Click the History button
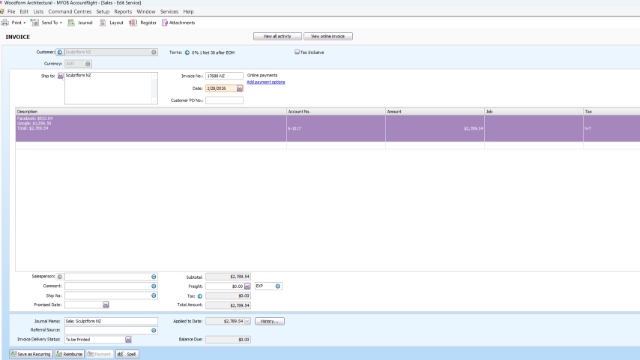The image size is (640, 360). click(x=270, y=321)
